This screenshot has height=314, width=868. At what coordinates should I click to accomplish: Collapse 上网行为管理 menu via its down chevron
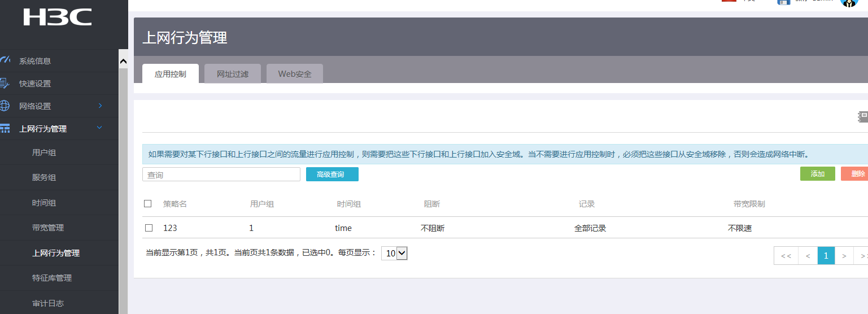99,128
